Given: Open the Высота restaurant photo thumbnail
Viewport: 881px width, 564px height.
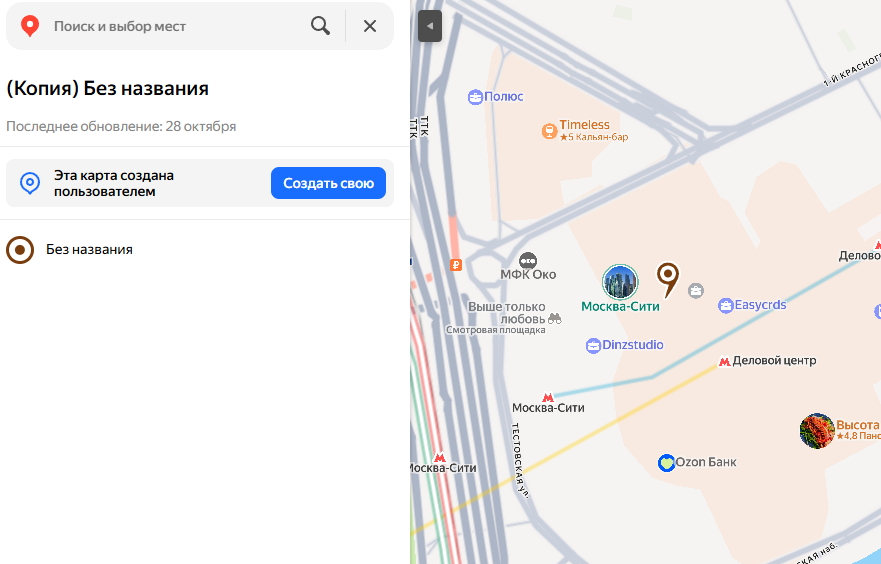Looking at the screenshot, I should pos(817,431).
